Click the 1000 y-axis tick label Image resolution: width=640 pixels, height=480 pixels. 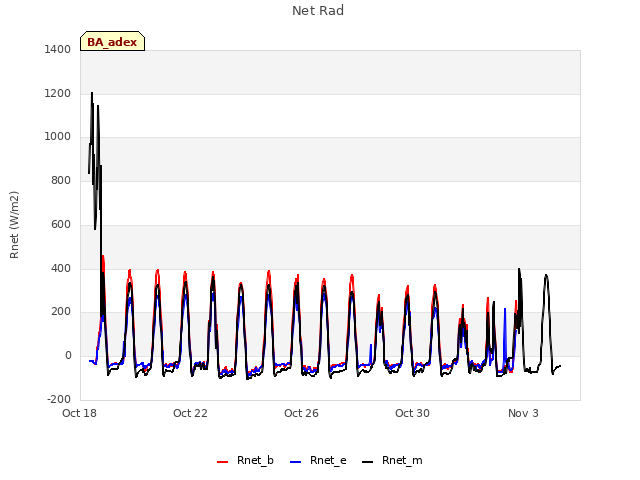(x=58, y=137)
